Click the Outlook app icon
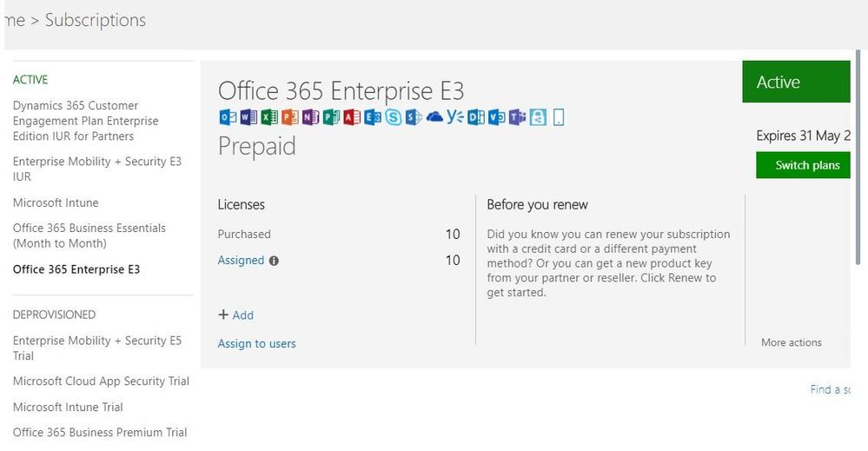The width and height of the screenshot is (868, 451). pos(228,117)
